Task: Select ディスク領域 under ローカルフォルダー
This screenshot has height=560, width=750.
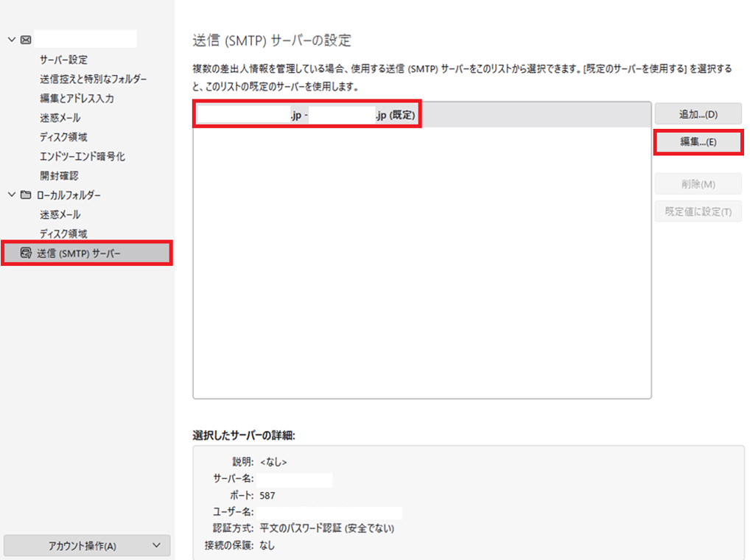Action: click(x=63, y=234)
